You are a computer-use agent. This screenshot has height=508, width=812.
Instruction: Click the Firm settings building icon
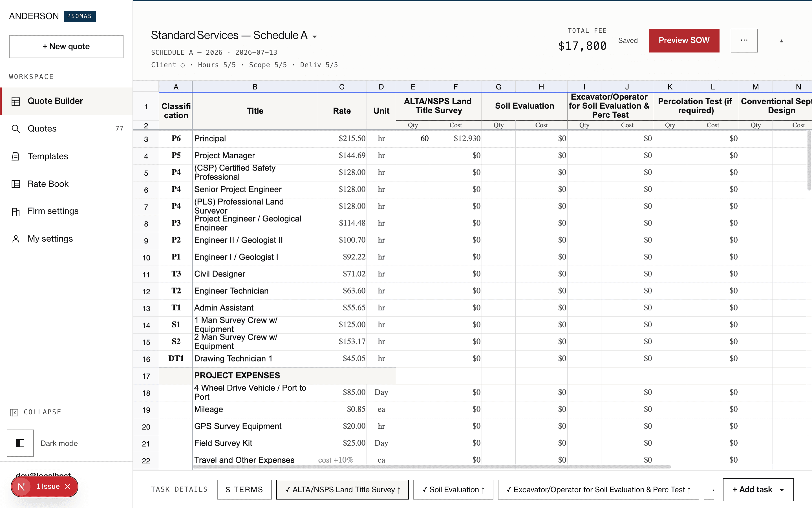click(x=16, y=211)
